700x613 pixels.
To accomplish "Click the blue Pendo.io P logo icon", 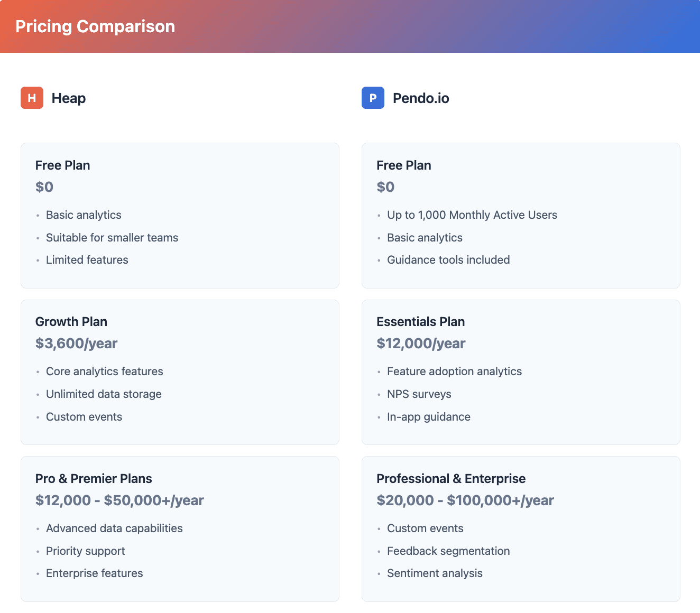I will 373,98.
